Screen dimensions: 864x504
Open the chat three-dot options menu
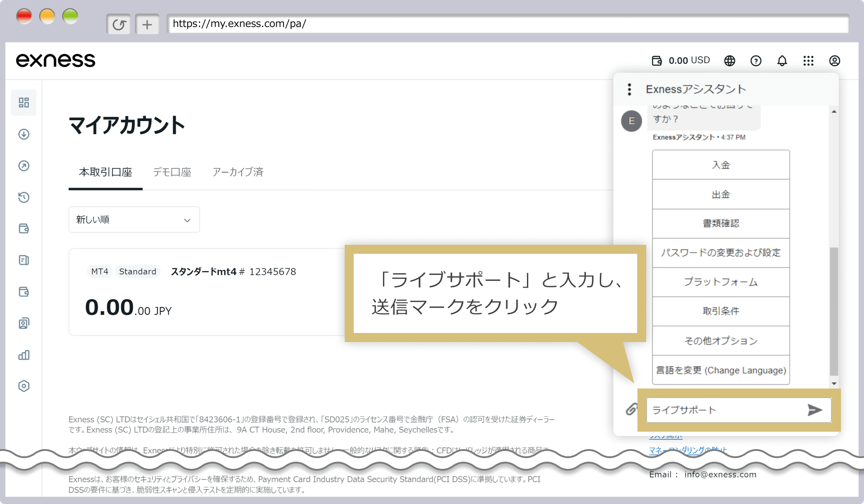coord(630,89)
